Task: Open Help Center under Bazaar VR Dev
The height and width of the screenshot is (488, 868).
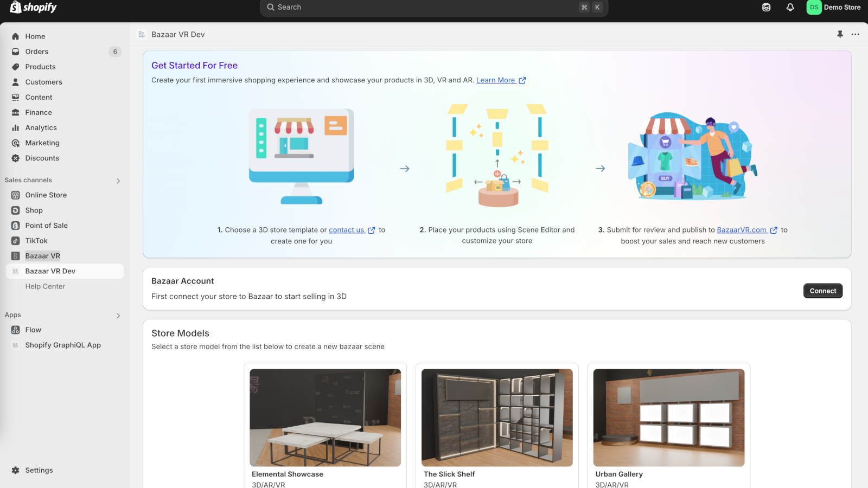Action: click(x=45, y=286)
